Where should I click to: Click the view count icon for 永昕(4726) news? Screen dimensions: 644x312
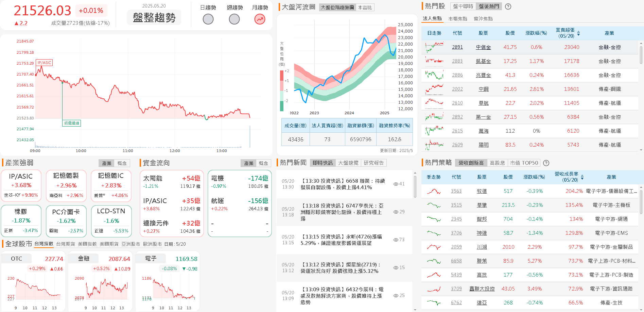[396, 240]
